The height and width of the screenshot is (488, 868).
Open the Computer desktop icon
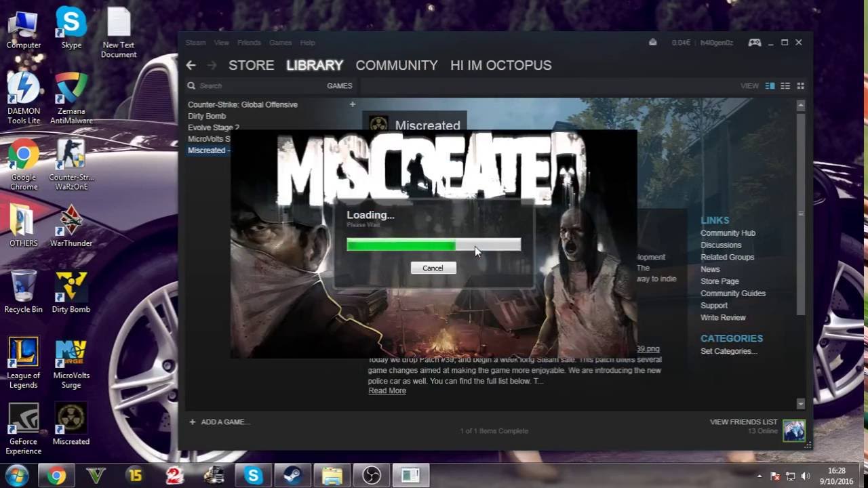coord(24,29)
